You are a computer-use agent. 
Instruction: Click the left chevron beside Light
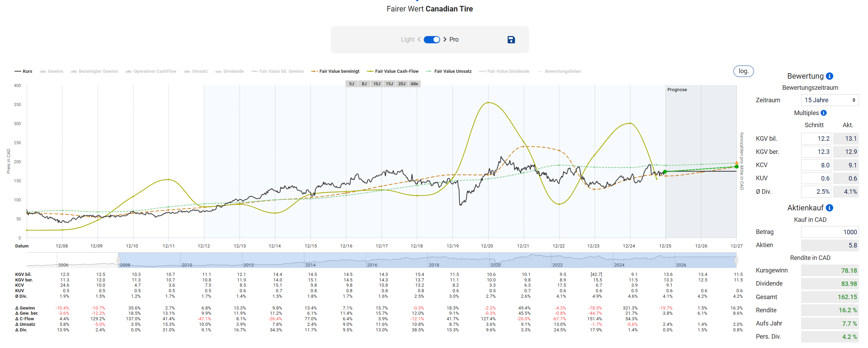coord(419,40)
